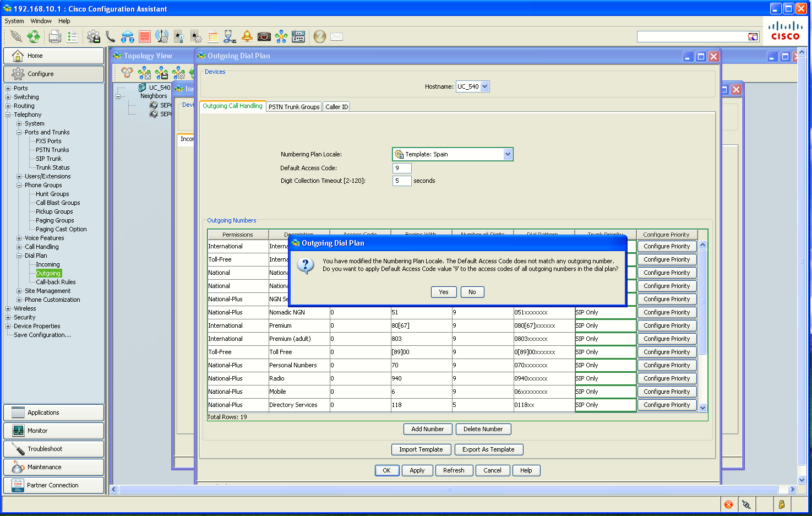
Task: Click the Export As Template button
Action: pos(488,449)
